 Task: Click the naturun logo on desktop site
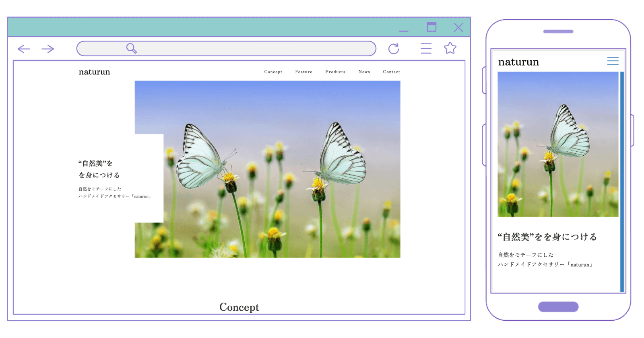pyautogui.click(x=94, y=72)
